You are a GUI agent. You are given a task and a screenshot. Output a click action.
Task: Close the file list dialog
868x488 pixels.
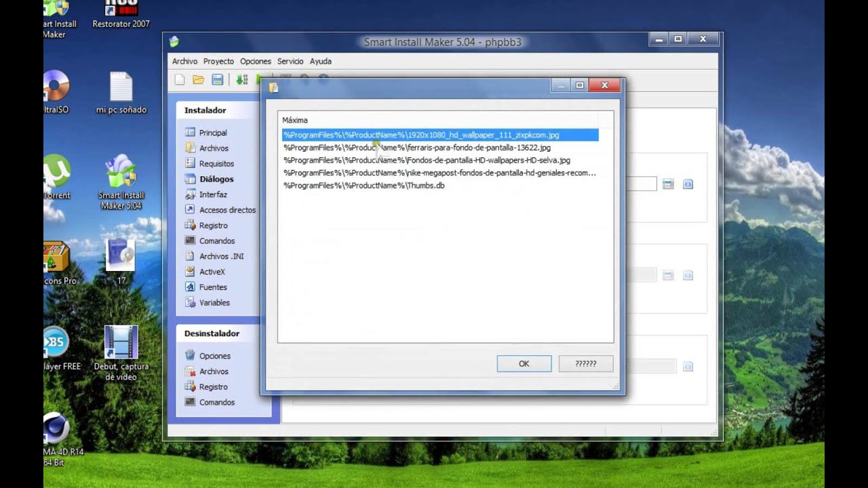pyautogui.click(x=604, y=85)
